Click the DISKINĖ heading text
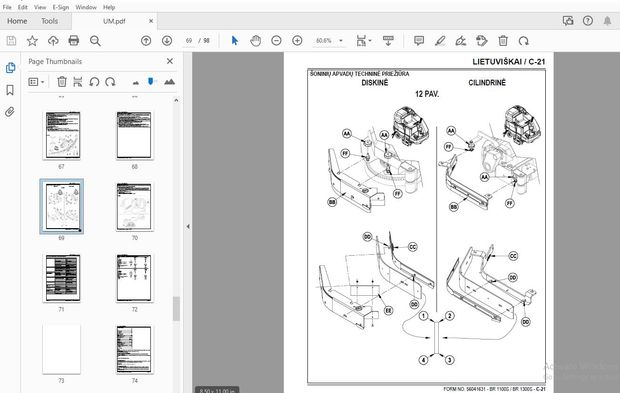The image size is (620, 393). tap(375, 83)
